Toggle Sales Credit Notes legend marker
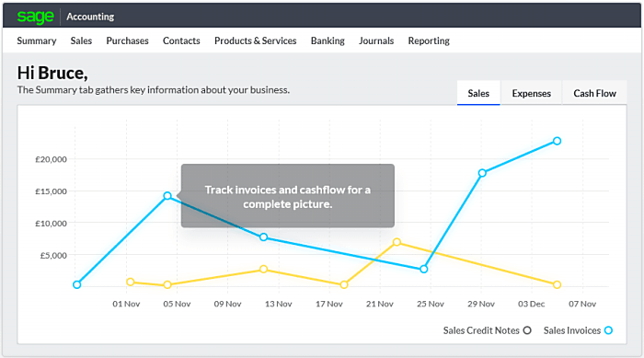Viewport: 644px width, 358px height. tap(527, 330)
